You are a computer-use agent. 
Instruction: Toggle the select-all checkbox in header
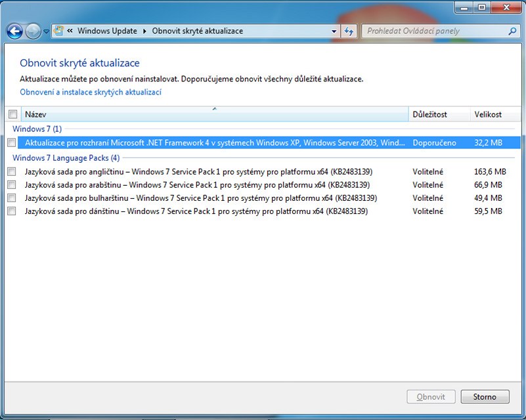tap(12, 114)
